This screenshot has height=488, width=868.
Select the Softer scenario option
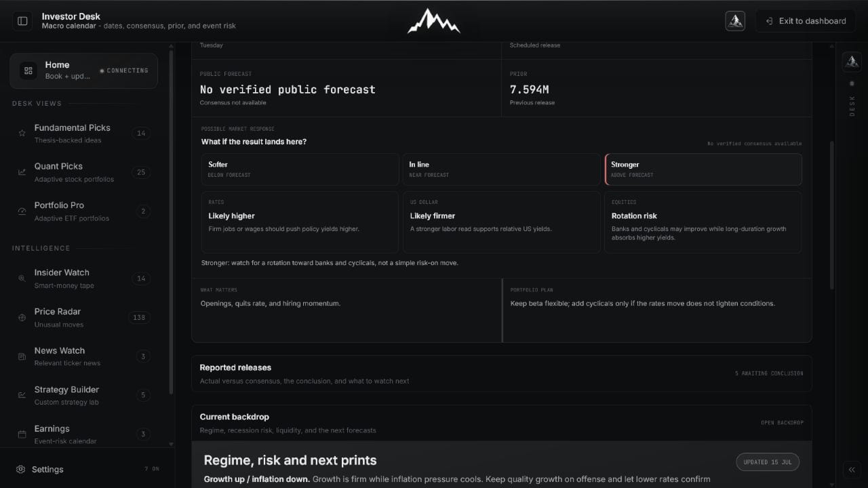[x=300, y=169]
